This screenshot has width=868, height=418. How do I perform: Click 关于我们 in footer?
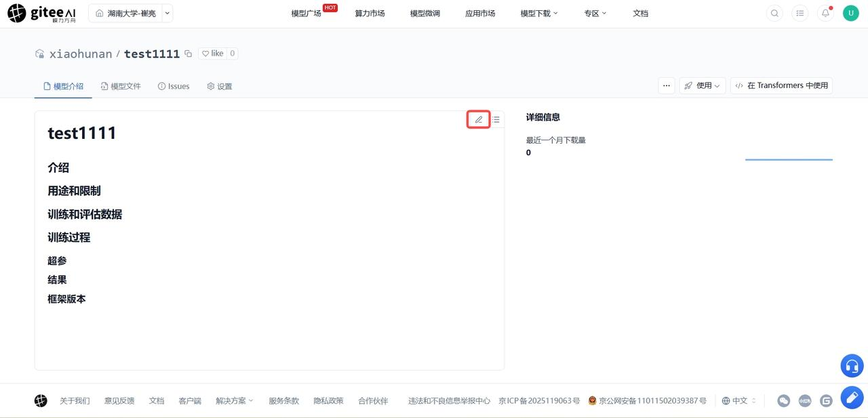(75, 400)
